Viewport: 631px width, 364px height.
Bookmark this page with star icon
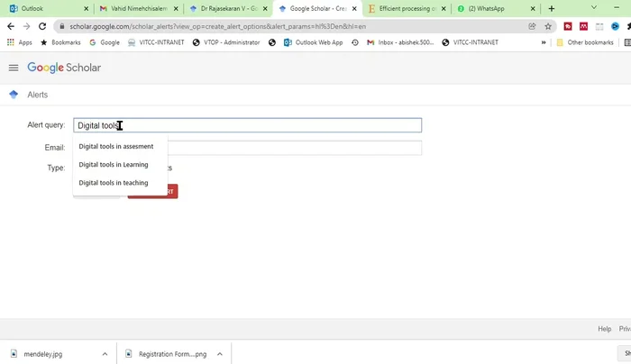(547, 26)
